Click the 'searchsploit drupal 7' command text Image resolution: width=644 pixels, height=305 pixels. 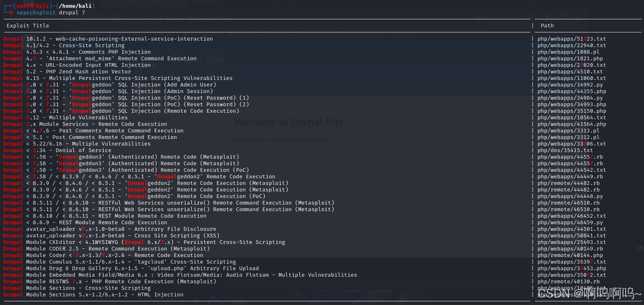51,13
